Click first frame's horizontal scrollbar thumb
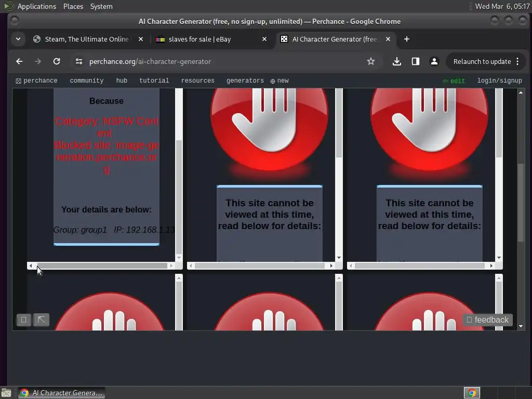The image size is (532, 399). tap(102, 265)
